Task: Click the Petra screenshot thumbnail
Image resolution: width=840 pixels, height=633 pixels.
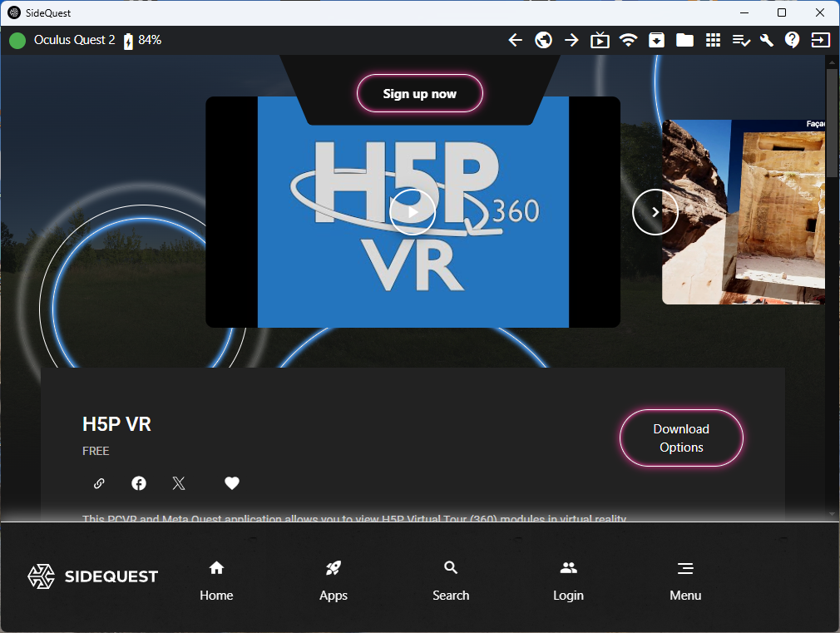Action: (x=744, y=212)
